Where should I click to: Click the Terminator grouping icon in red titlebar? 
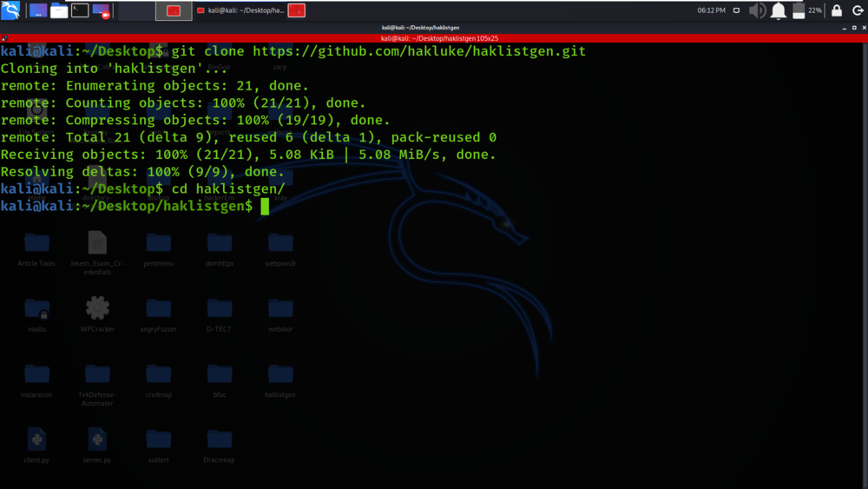tap(4, 38)
